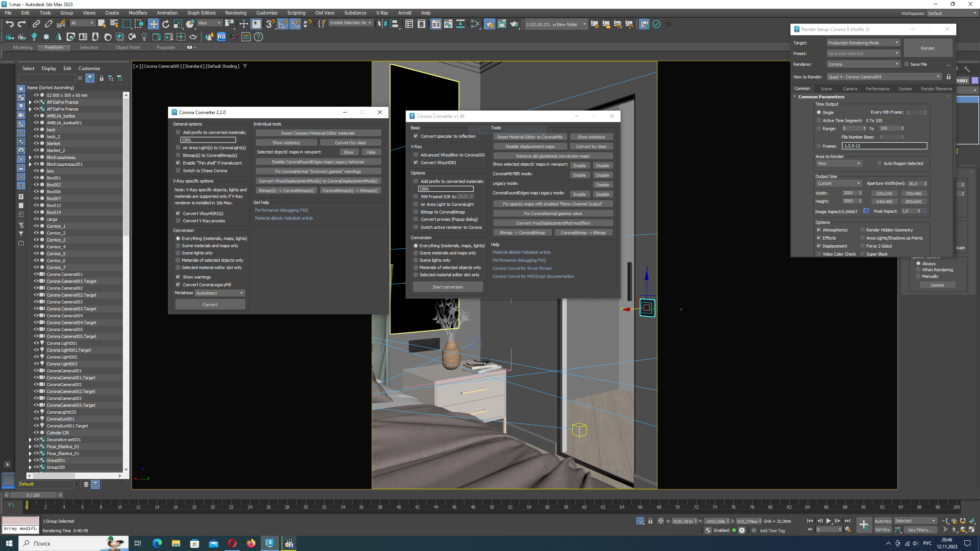Activate the Select and Move tool
This screenshot has height=551, width=980.
point(153,24)
